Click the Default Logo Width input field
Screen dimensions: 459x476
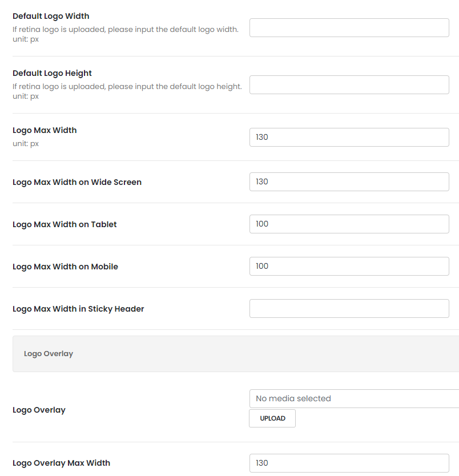pyautogui.click(x=349, y=27)
